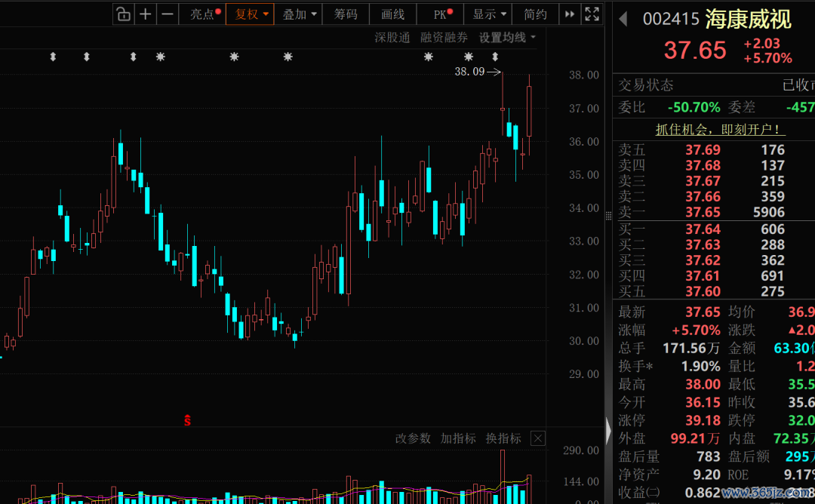Screen dimensions: 815x504
Task: Click the dotted splitter handle beside the chart
Action: (x=608, y=216)
